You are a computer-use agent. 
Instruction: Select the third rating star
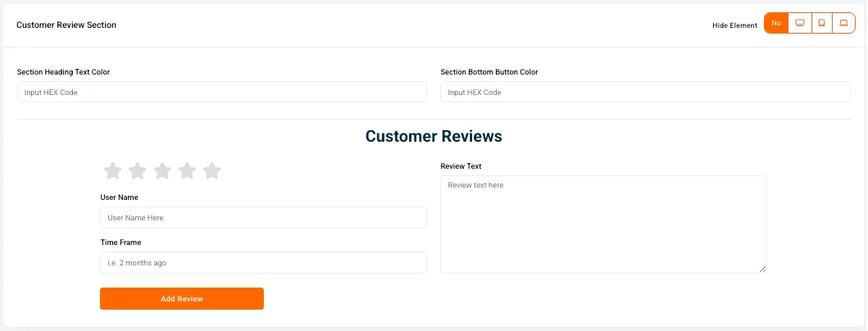click(162, 171)
